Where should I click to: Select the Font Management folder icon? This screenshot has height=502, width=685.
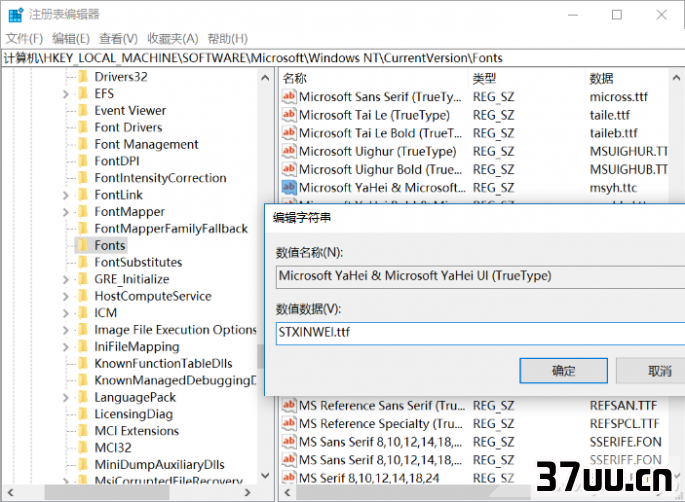pos(83,144)
